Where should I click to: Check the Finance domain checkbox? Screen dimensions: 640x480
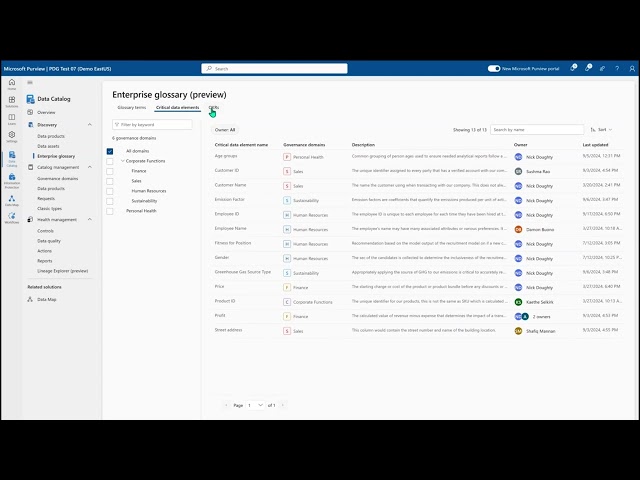pos(110,171)
